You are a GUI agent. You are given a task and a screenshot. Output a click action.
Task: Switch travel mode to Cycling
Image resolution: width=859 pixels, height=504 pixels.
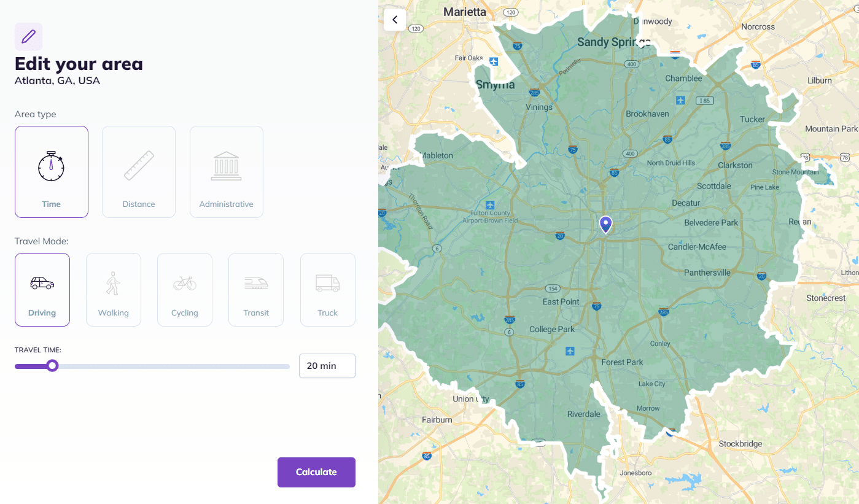click(x=185, y=290)
